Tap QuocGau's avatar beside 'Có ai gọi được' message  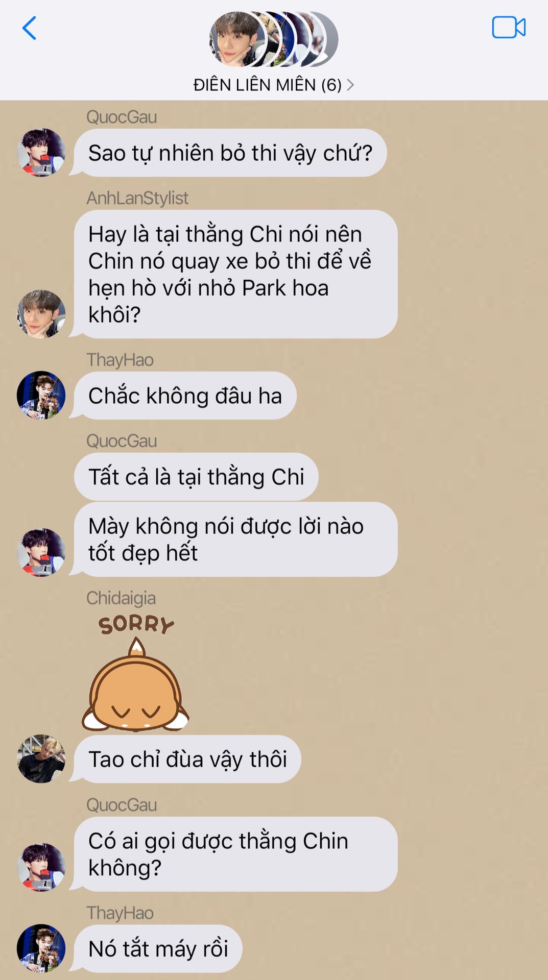coord(41,867)
